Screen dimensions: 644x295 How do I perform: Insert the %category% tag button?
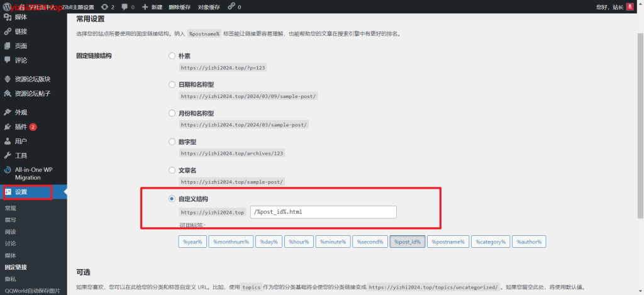pos(491,242)
